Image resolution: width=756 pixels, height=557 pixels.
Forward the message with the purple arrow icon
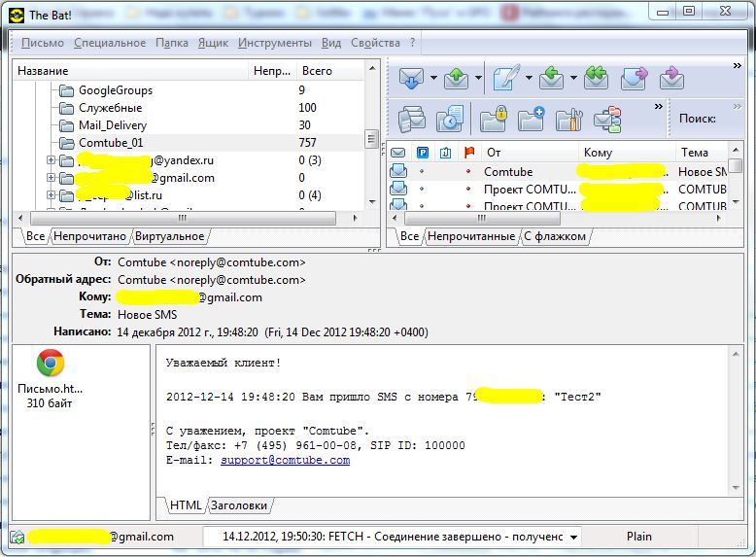coord(634,78)
